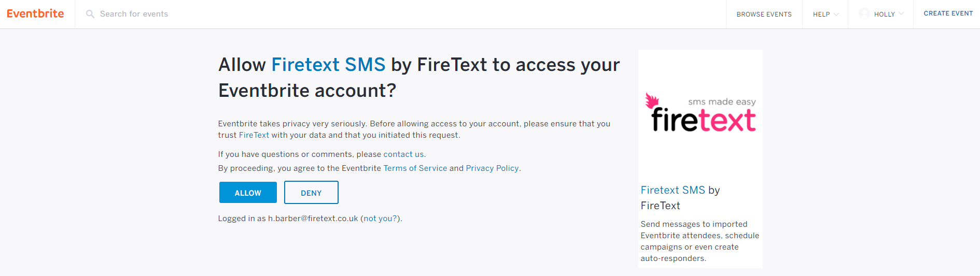The width and height of the screenshot is (980, 276).
Task: Open Create Event in the header
Action: pyautogui.click(x=948, y=13)
